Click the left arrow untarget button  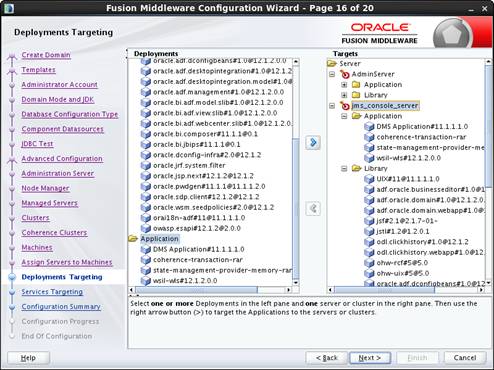point(313,209)
